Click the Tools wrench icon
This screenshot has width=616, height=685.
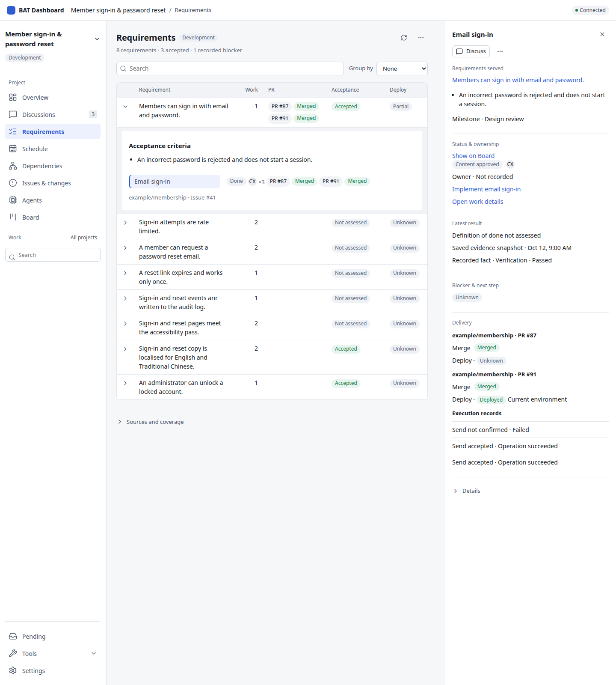click(13, 654)
